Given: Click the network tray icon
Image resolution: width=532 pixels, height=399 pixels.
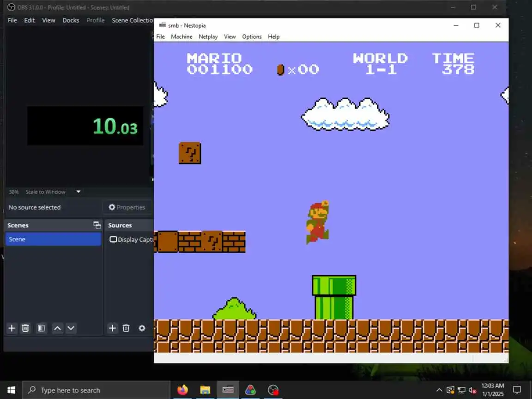Looking at the screenshot, I should (461, 390).
